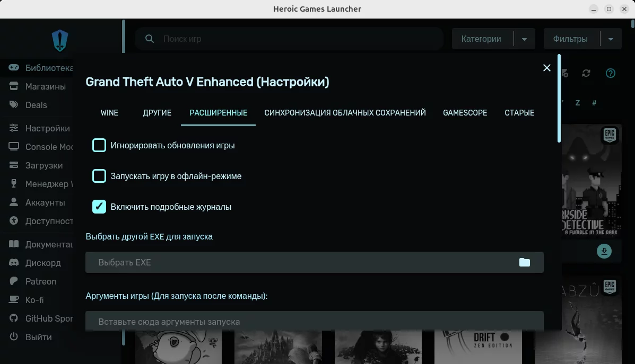
Task: Jump to letter Z in alphabet filter
Action: click(x=578, y=103)
